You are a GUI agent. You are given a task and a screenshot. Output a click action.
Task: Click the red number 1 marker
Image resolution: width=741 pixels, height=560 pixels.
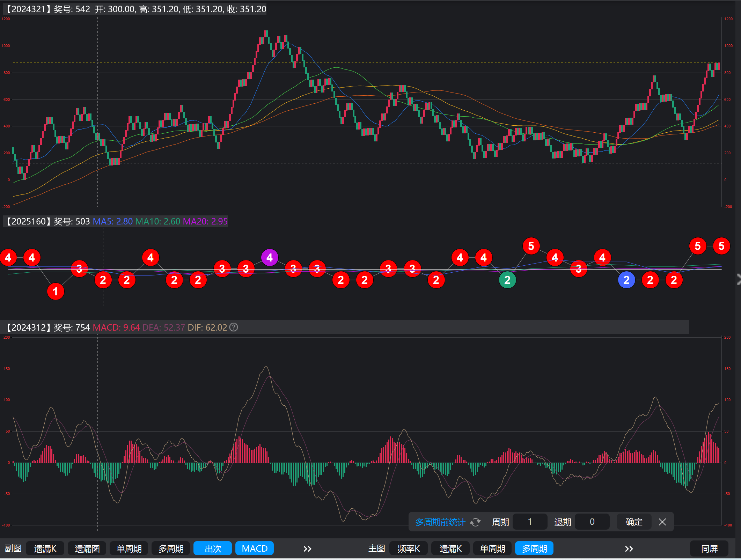pyautogui.click(x=55, y=292)
